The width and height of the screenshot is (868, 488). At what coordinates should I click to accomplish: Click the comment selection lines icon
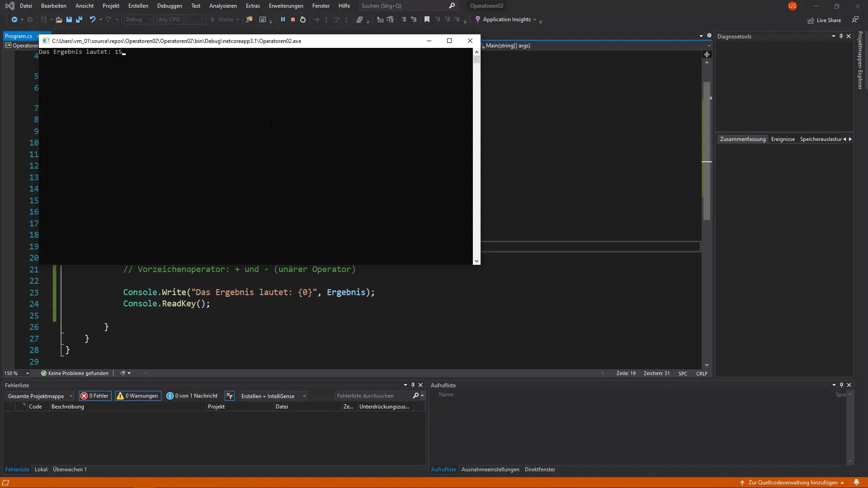[404, 19]
